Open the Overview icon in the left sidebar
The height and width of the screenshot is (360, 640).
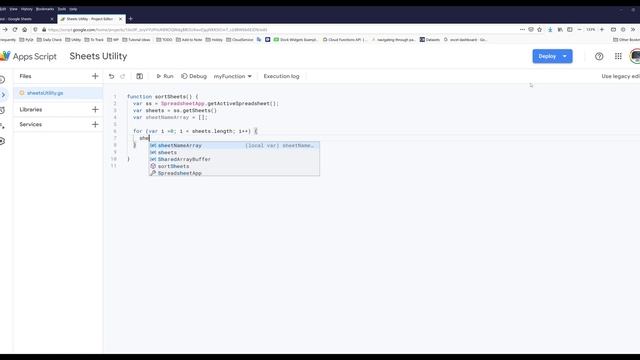(x=2, y=80)
